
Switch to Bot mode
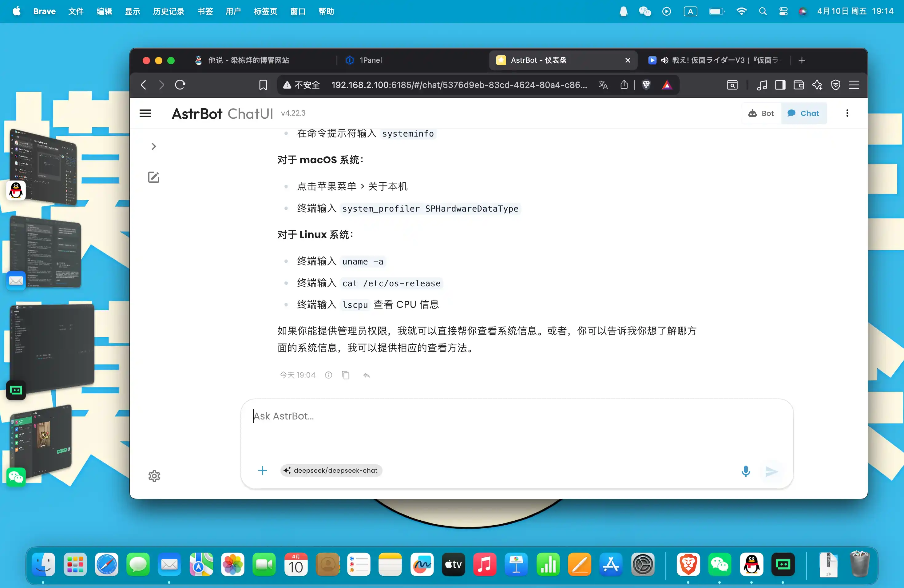click(761, 113)
